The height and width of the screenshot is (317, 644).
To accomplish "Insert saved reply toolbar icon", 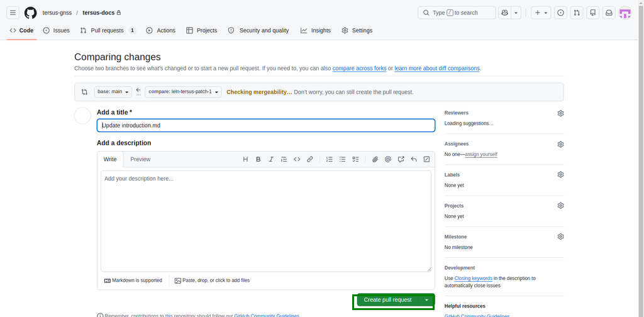I will pos(414,159).
